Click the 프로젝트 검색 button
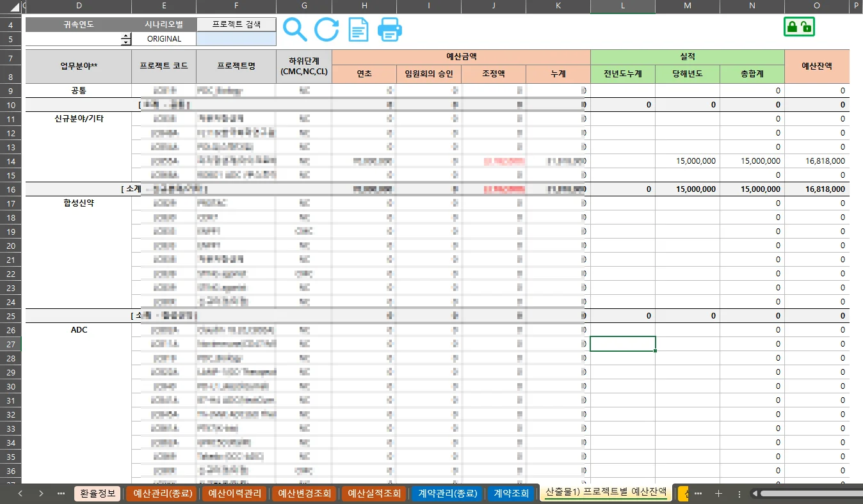The image size is (863, 504). 236,24
